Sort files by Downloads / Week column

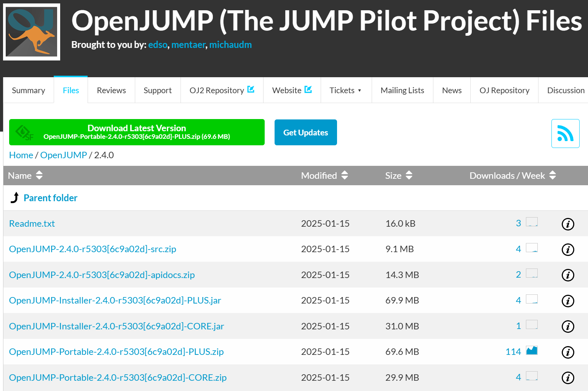click(x=553, y=175)
